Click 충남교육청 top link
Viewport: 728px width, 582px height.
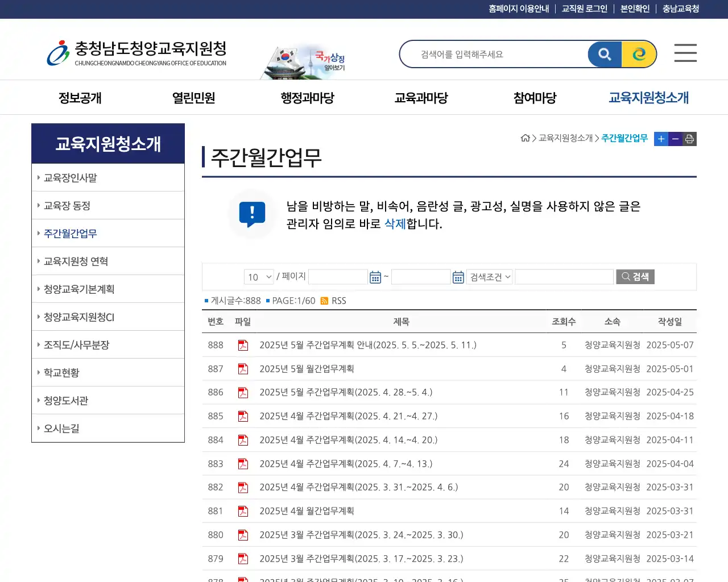tap(681, 9)
